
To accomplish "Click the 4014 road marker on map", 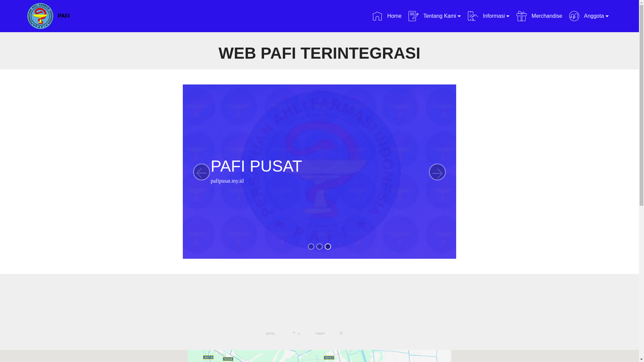I will pos(208,357).
